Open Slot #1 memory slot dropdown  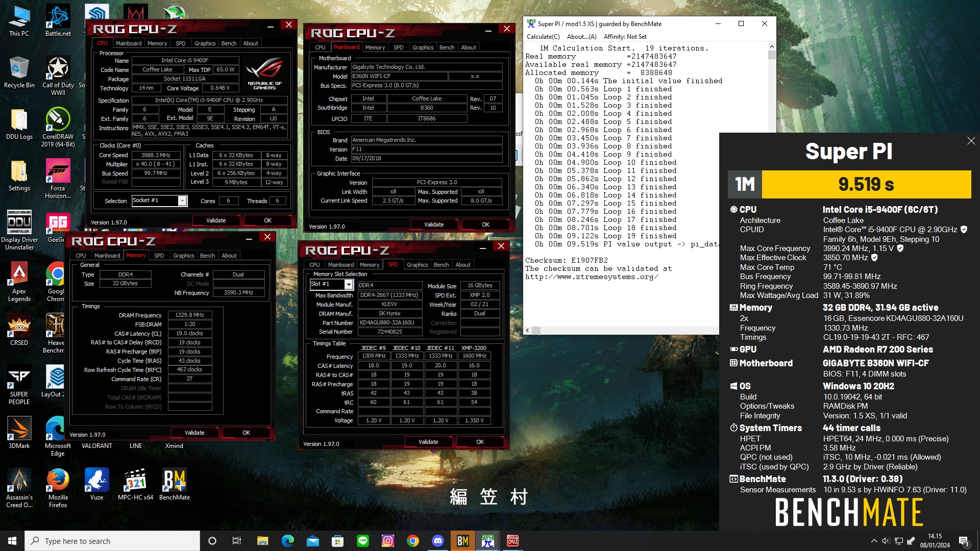click(349, 284)
